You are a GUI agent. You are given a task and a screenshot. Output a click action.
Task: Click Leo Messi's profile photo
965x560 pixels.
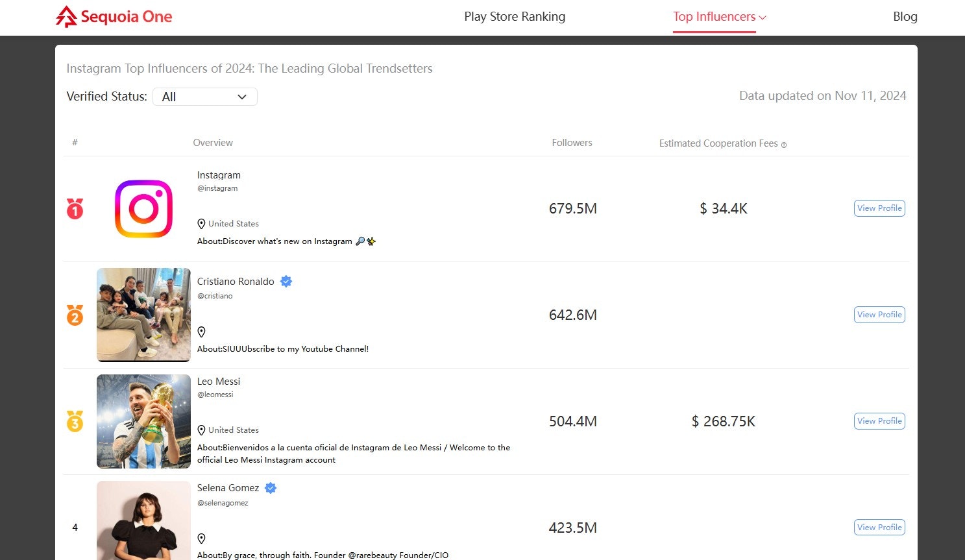[143, 421]
